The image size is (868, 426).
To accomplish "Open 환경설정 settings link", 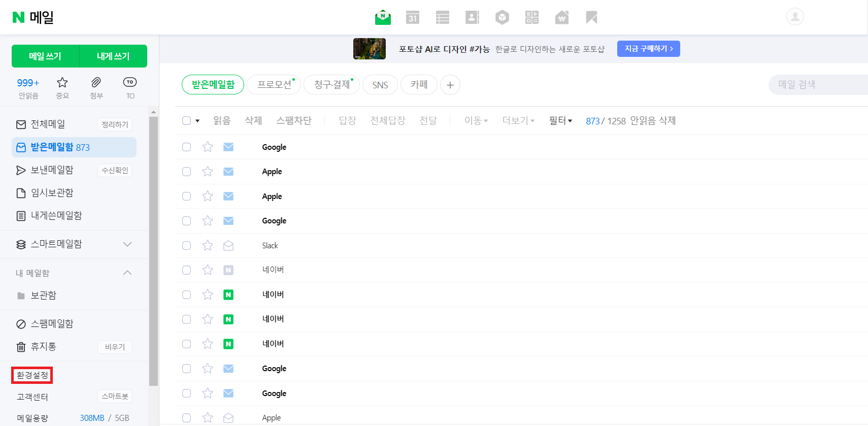I will pos(32,375).
